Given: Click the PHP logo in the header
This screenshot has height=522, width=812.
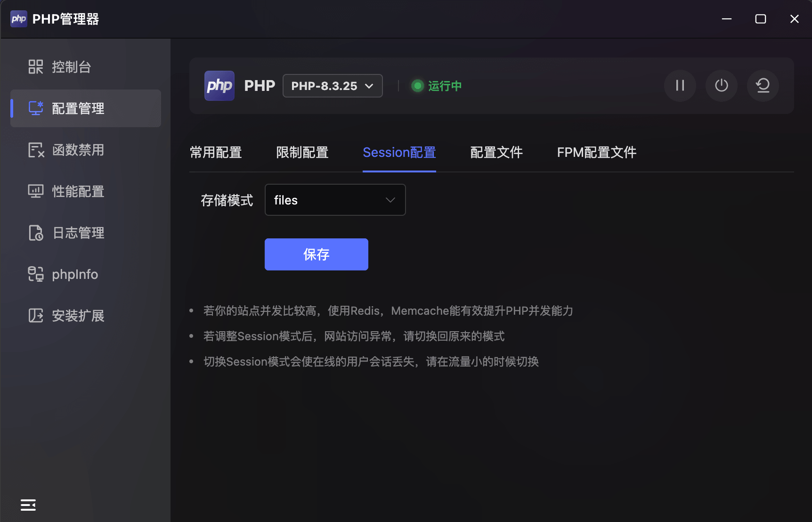Looking at the screenshot, I should tap(219, 86).
